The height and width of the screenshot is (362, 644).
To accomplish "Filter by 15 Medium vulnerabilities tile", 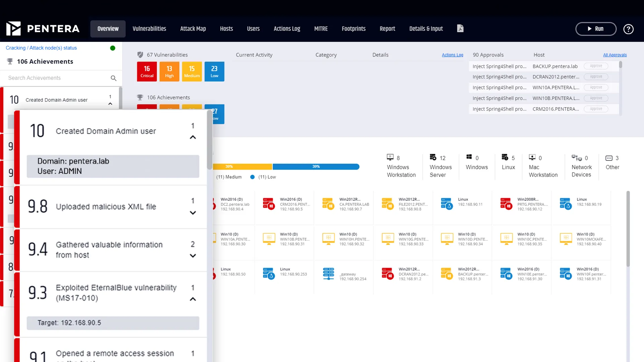I will click(192, 71).
